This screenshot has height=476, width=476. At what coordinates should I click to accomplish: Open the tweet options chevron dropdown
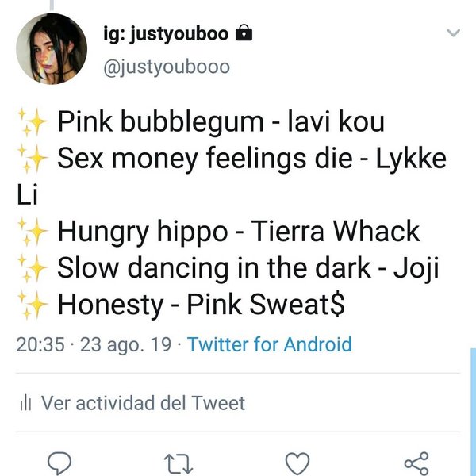pyautogui.click(x=453, y=33)
